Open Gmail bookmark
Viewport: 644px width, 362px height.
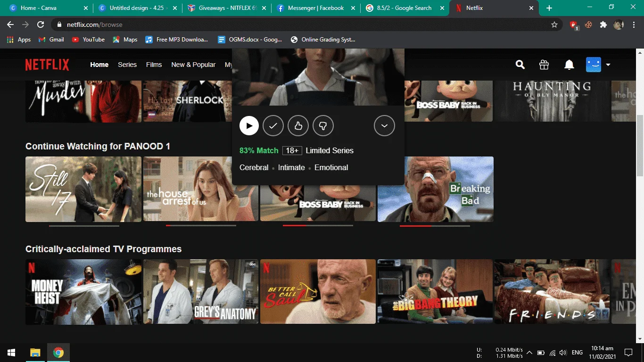[x=51, y=40]
